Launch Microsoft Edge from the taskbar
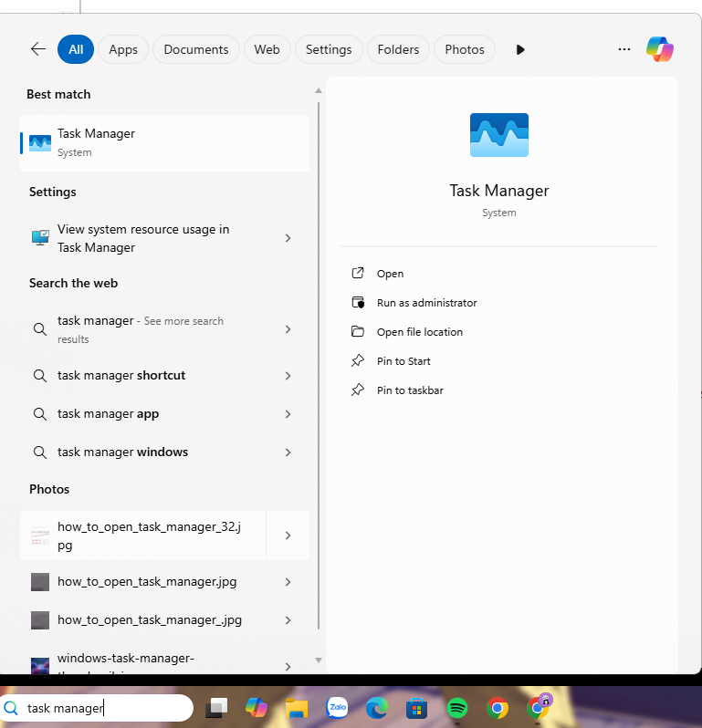Viewport: 702px width, 728px height. [377, 709]
